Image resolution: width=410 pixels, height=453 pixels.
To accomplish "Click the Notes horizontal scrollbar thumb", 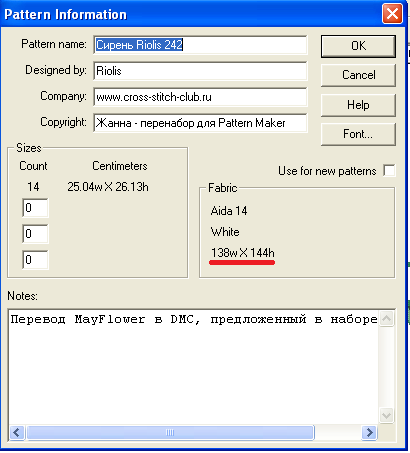I will pyautogui.click(x=170, y=433).
